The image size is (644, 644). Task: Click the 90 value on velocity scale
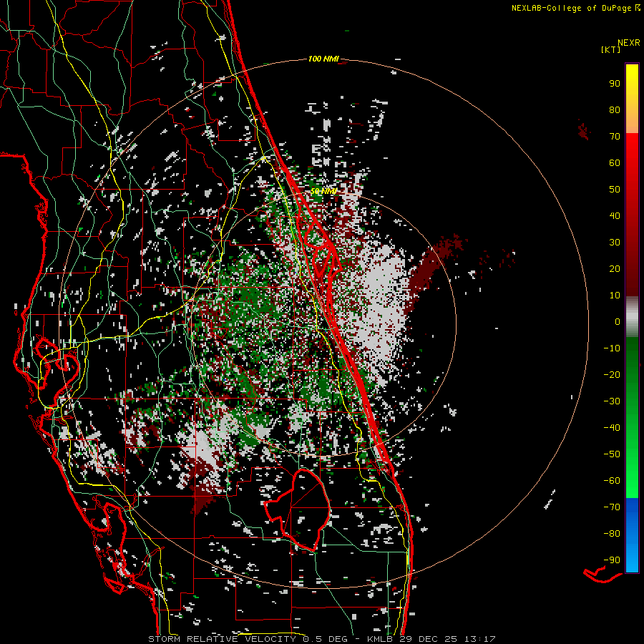pyautogui.click(x=615, y=84)
